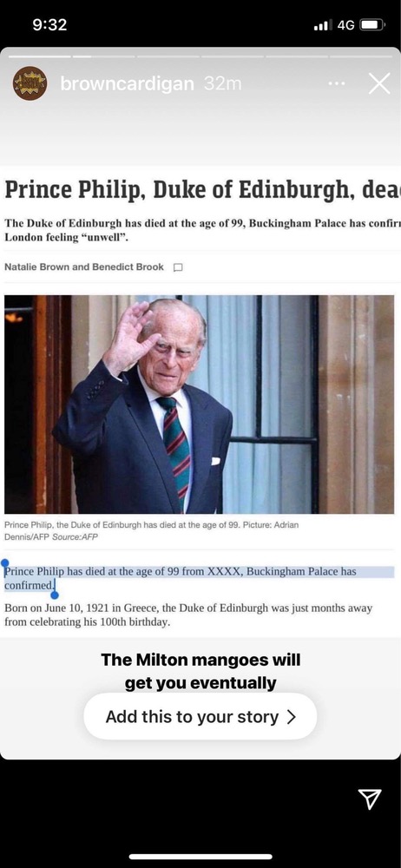Screen dimensions: 401x868
Task: Tap the send paper-plane icon
Action: point(370,799)
